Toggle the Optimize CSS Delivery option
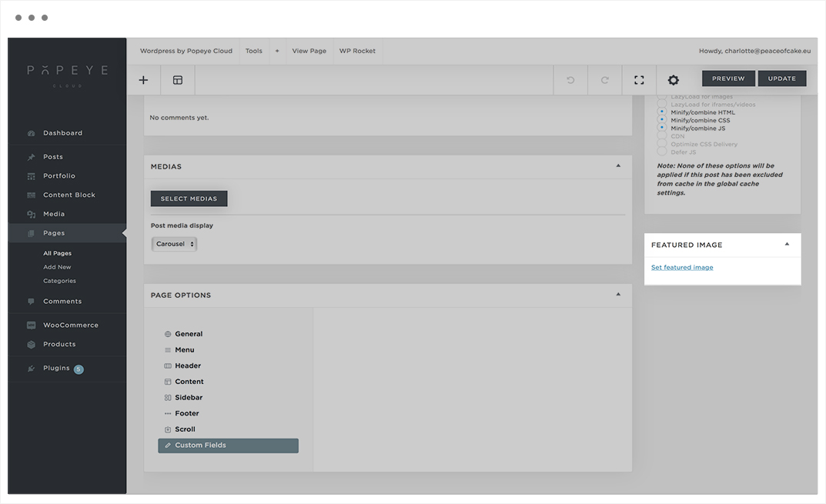The width and height of the screenshot is (826, 504). point(661,143)
